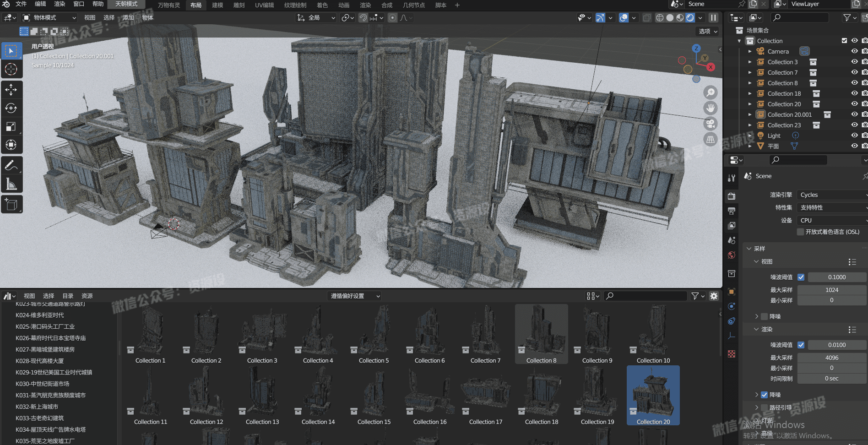The height and width of the screenshot is (445, 868).
Task: Click the 选项 button in viewport
Action: pyautogui.click(x=708, y=31)
